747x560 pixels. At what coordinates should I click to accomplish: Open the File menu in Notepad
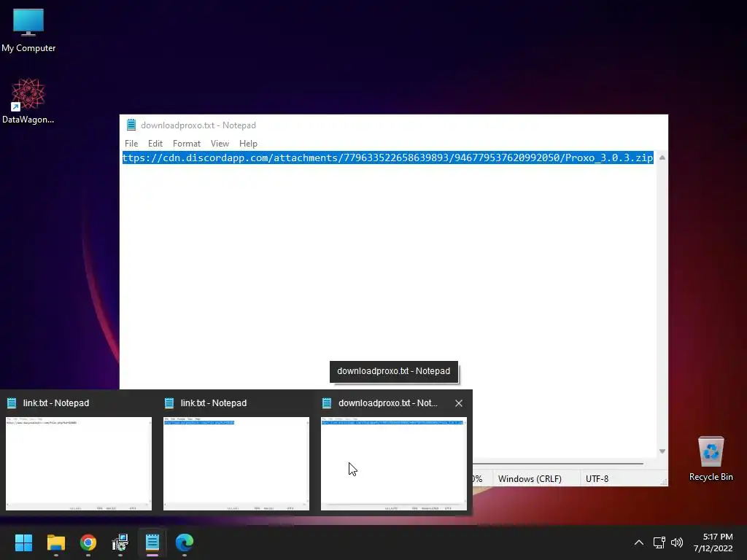click(x=131, y=144)
